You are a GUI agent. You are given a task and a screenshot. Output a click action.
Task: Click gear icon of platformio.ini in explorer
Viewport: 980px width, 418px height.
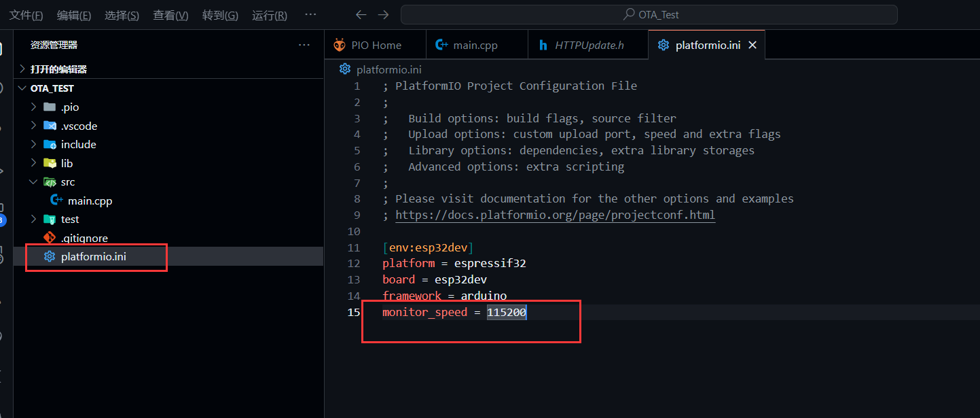[x=50, y=256]
